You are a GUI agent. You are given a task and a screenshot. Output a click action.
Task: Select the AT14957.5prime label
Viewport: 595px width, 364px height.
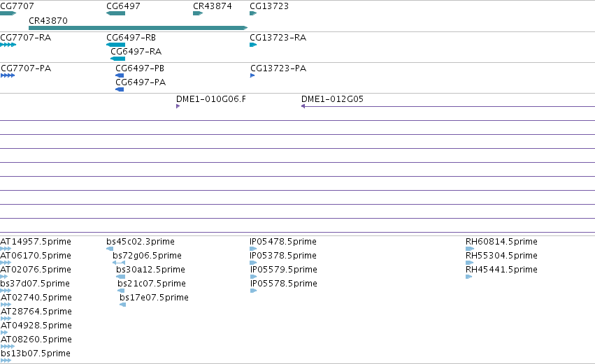36,242
